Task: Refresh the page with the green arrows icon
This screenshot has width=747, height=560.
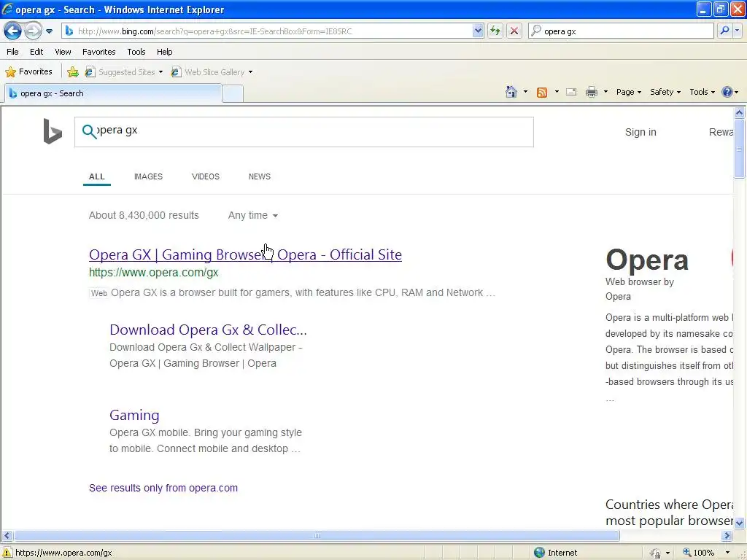Action: point(495,31)
